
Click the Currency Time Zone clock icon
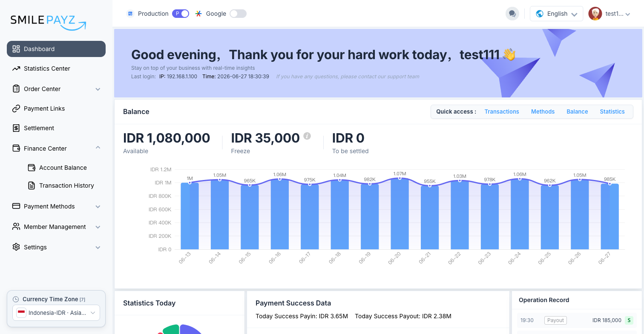tap(16, 299)
